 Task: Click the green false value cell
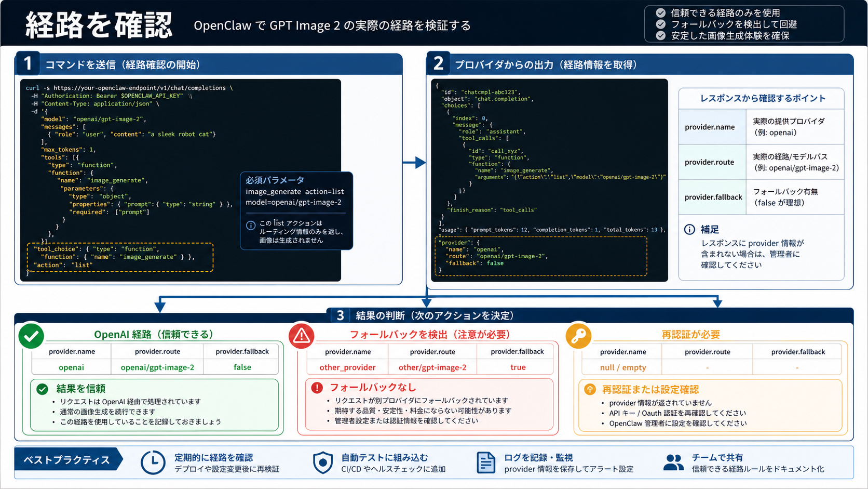[242, 367]
